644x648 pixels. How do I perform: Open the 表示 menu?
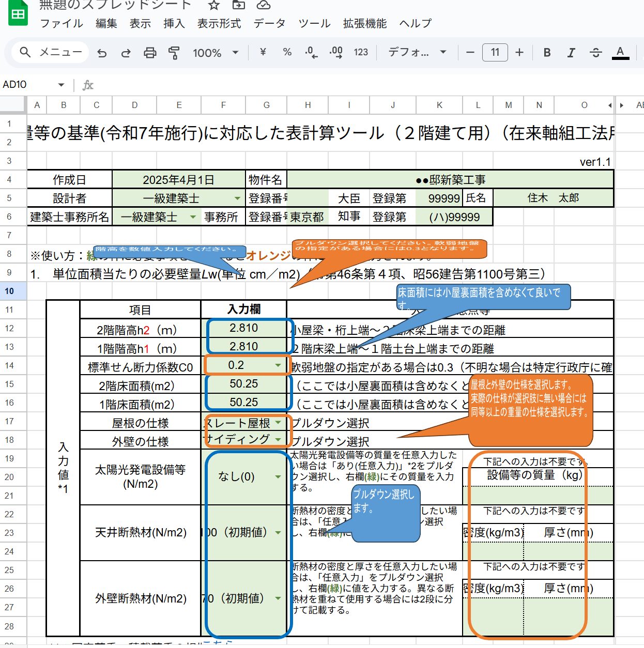click(140, 23)
